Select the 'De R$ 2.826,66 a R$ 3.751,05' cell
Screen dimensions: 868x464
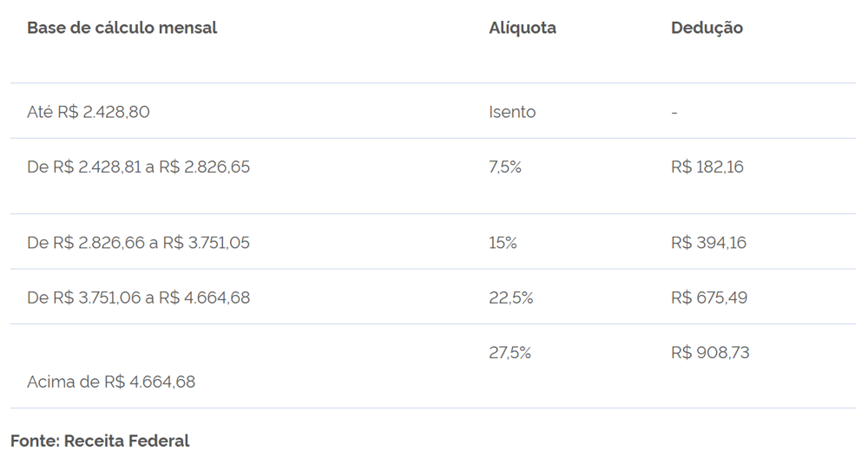click(138, 243)
